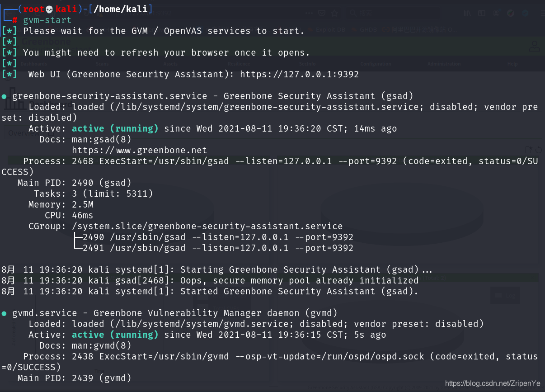This screenshot has height=392, width=545.
Task: Click the 'man:gvmd(8)' docs entry
Action: tap(102, 345)
